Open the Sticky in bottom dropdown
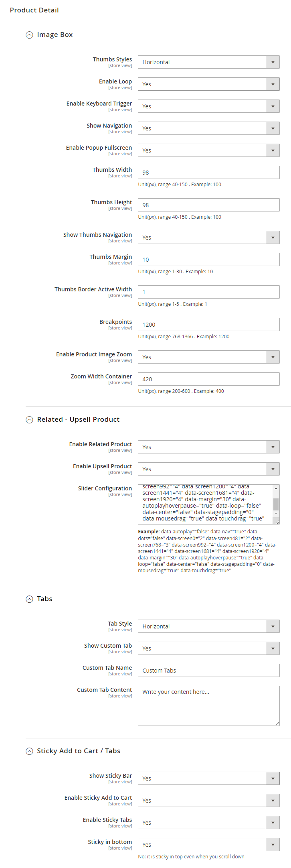This screenshot has width=291, height=868. coord(208,845)
